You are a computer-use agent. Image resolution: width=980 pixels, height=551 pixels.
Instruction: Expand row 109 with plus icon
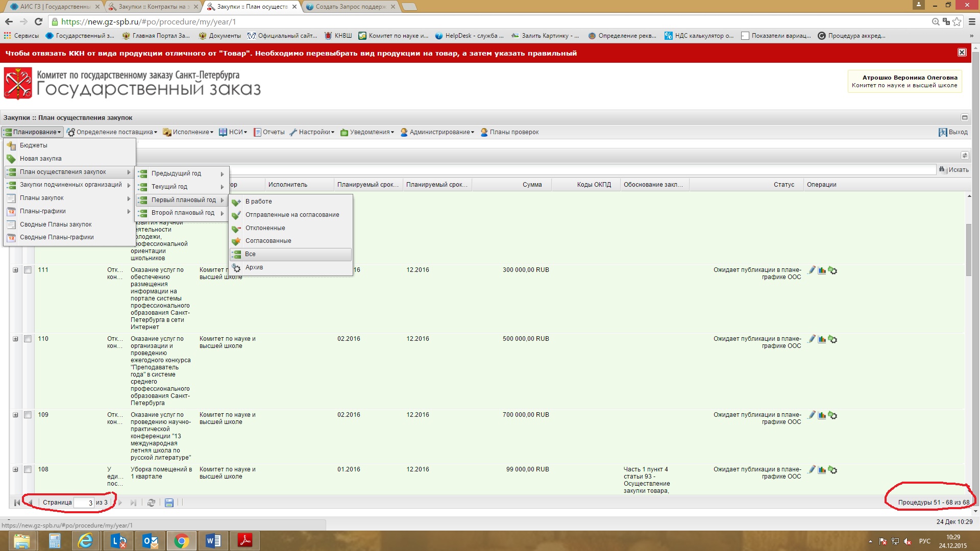[15, 415]
